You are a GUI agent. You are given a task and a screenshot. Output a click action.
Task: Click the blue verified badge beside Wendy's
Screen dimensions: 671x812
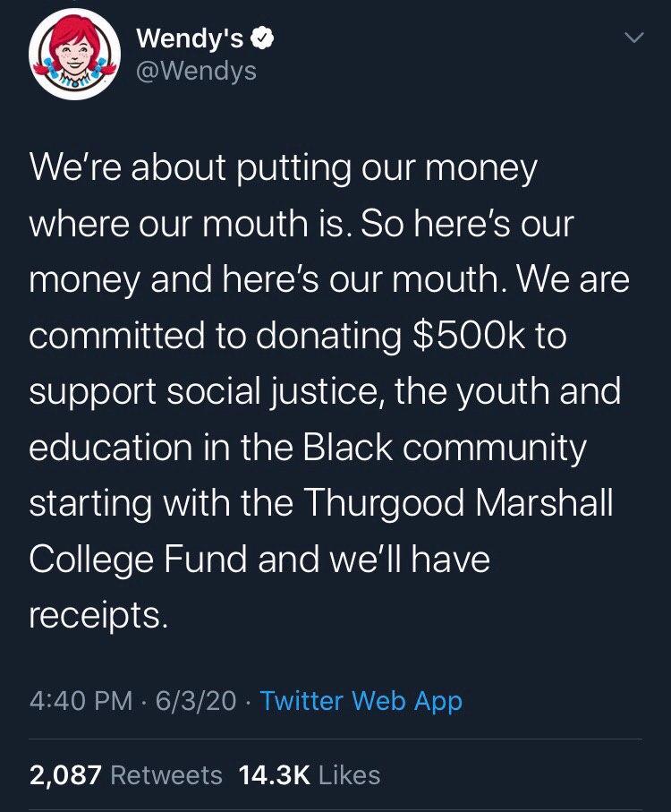point(262,38)
